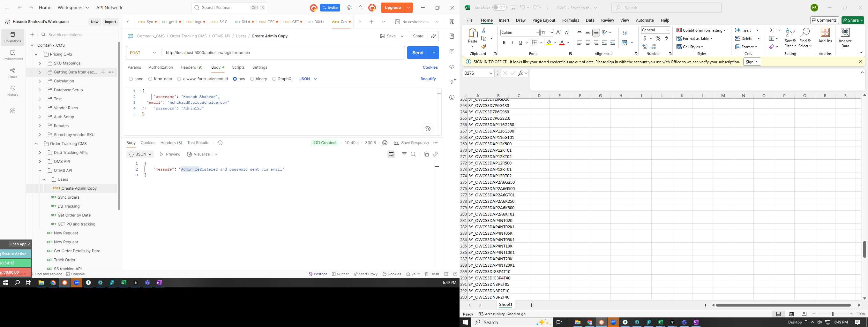Search within the response body

pyautogui.click(x=414, y=154)
